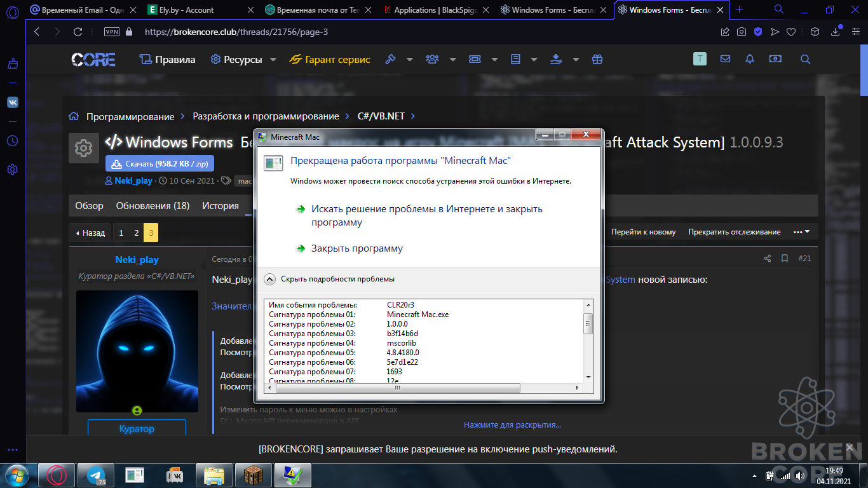
Task: Open Neki_play's hooded avatar image
Action: (137, 351)
